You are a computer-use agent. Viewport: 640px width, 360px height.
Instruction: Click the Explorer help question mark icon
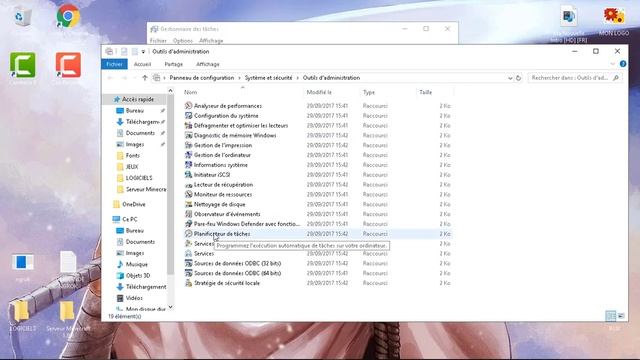(x=623, y=64)
